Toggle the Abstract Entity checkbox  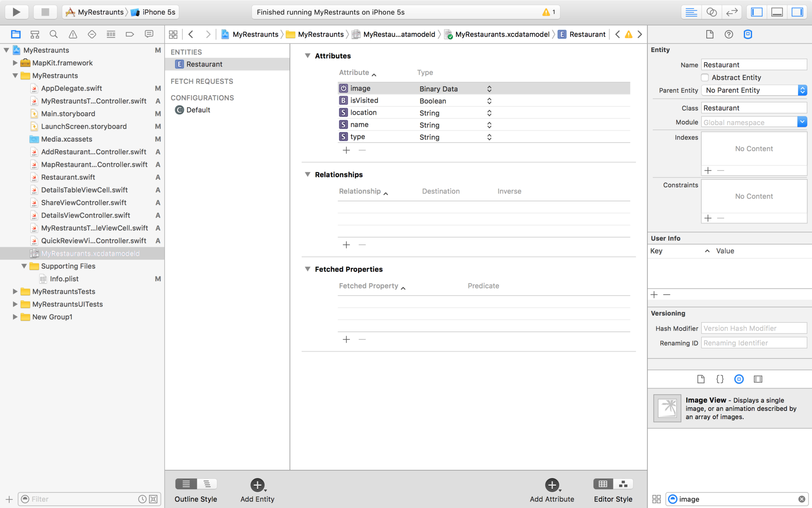705,77
